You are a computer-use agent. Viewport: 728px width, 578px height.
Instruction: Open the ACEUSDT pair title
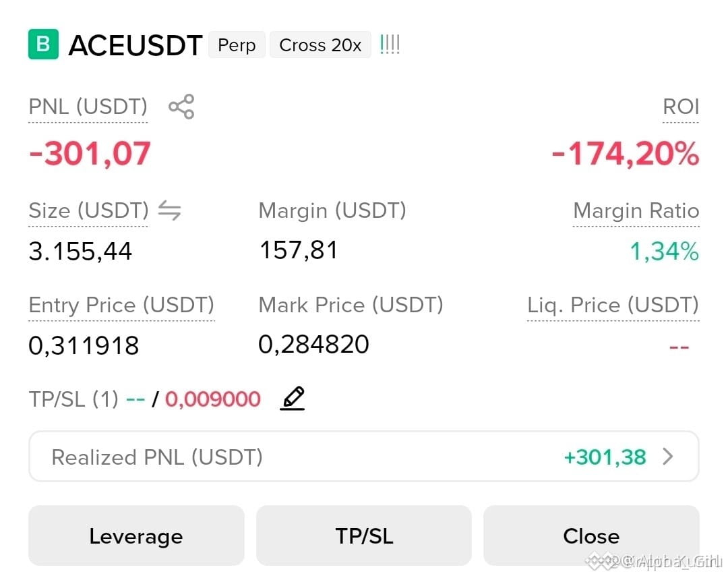(135, 46)
